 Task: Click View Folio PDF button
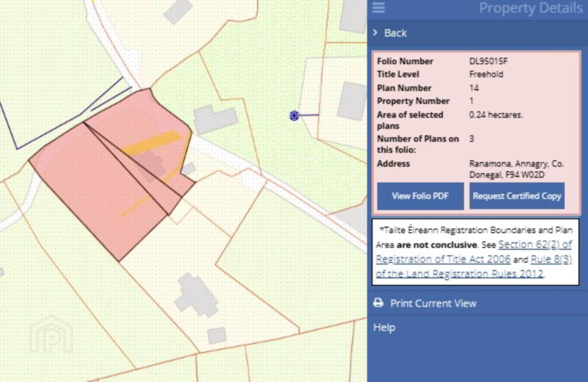click(x=420, y=196)
